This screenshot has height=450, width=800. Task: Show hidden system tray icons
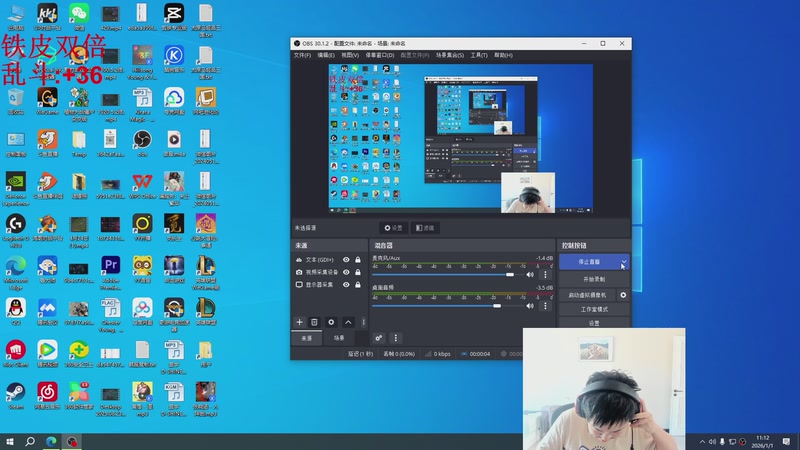[702, 441]
